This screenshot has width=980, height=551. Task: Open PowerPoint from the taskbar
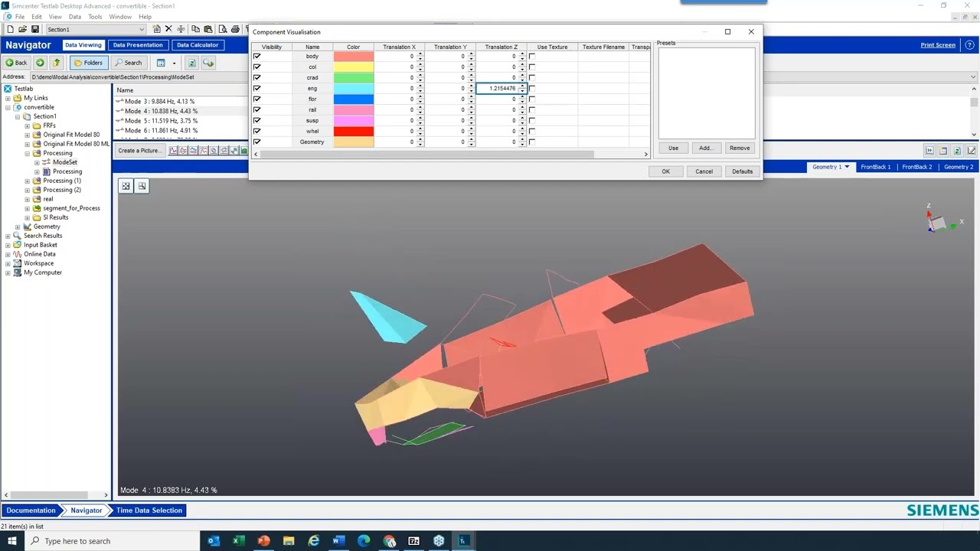[x=263, y=541]
